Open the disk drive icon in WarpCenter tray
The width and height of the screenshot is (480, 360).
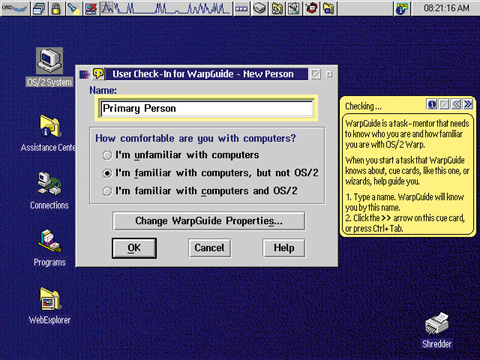[259, 9]
